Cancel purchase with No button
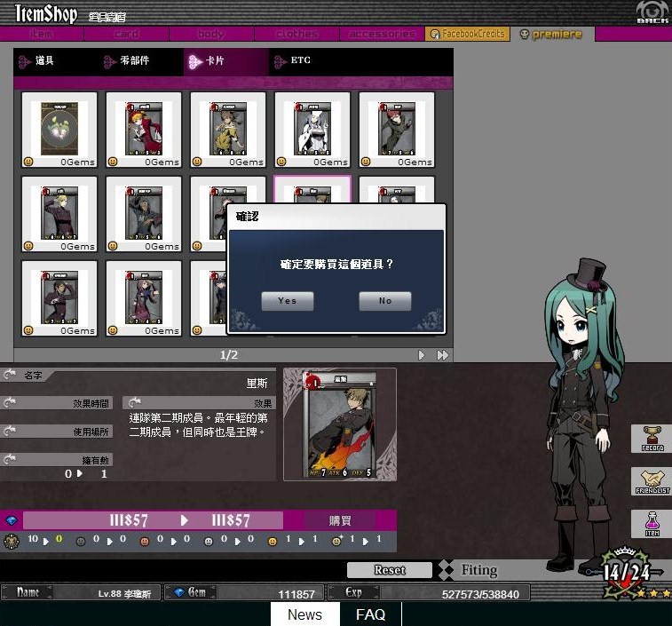This screenshot has height=626, width=672. coord(384,301)
